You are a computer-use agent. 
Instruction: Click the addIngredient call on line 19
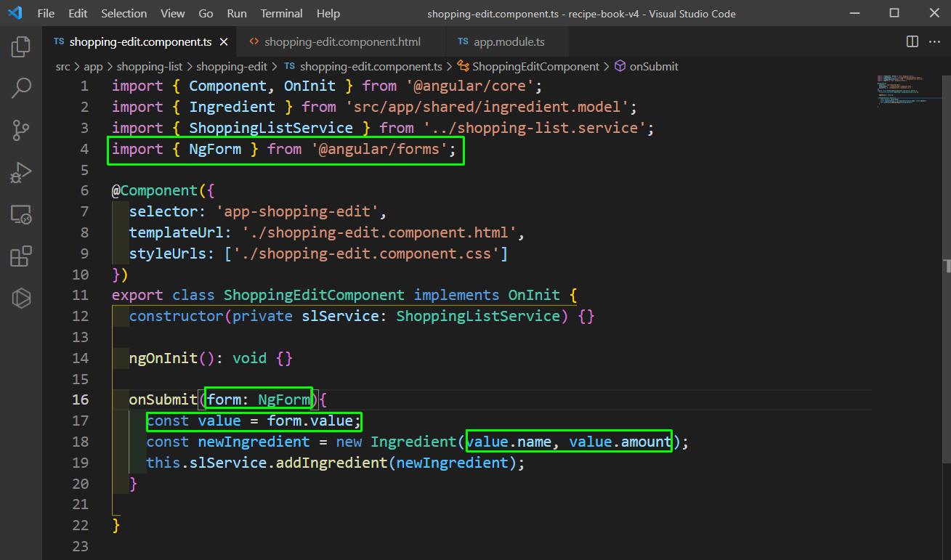click(x=331, y=463)
